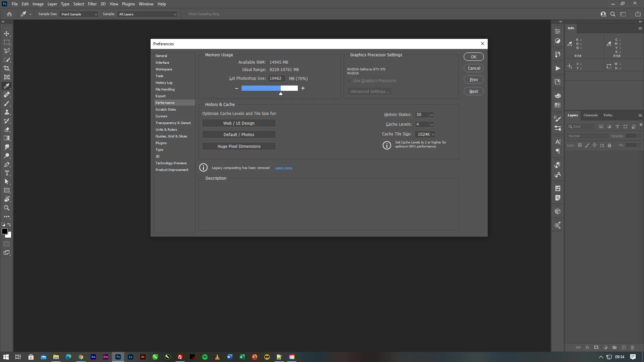The width and height of the screenshot is (644, 362).
Task: Open the Sample Size dropdown
Action: click(79, 14)
